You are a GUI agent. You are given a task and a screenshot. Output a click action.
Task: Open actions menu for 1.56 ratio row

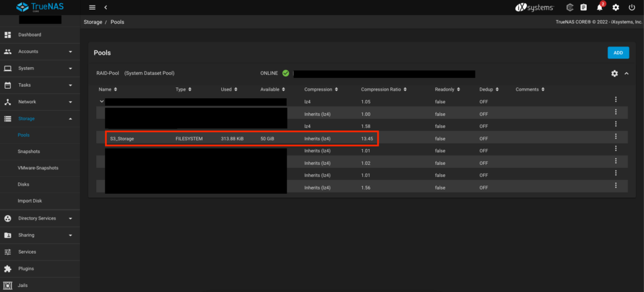[x=616, y=185]
